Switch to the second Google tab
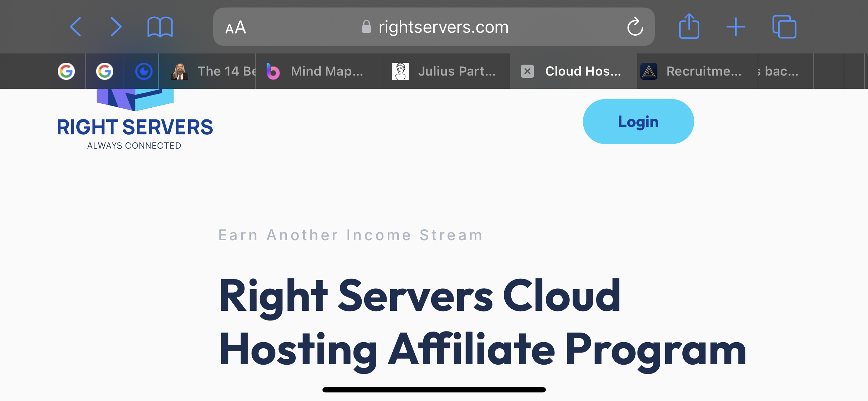This screenshot has width=868, height=401. [x=105, y=71]
